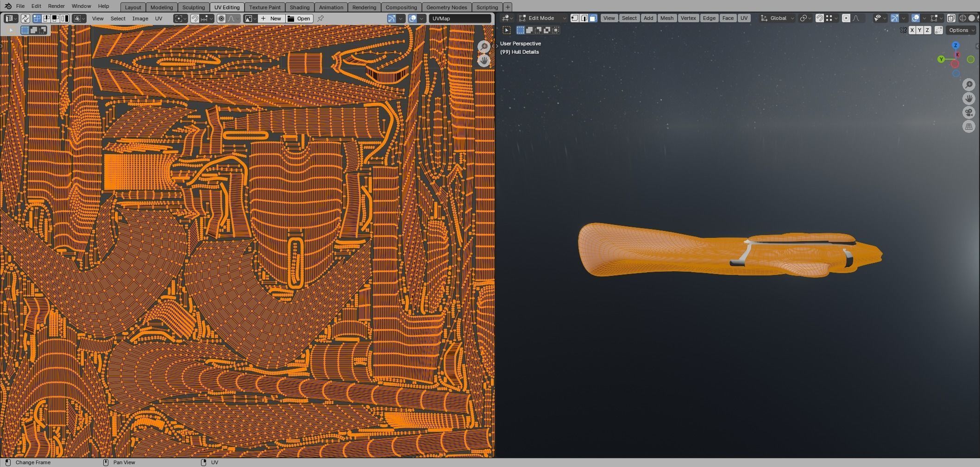Screen dimensions: 980x467
Task: Open an image file
Action: coord(299,19)
